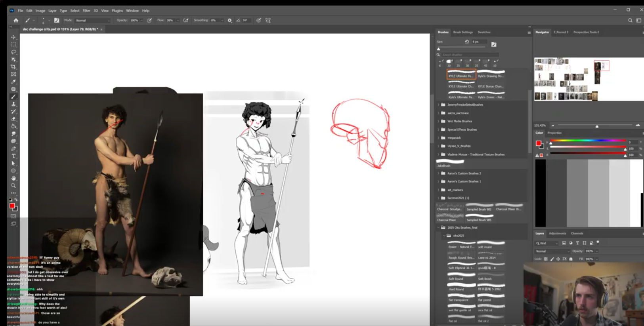Open the File menu
This screenshot has height=326, width=644.
click(x=20, y=11)
